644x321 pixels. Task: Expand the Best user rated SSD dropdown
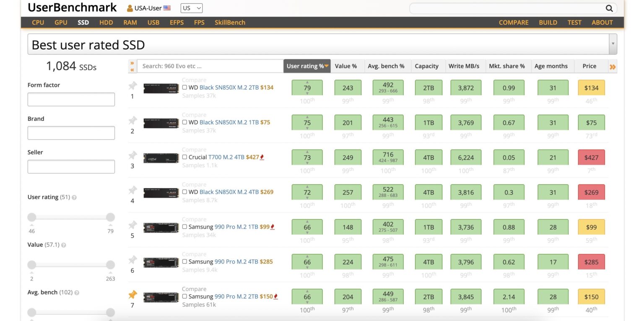point(613,44)
